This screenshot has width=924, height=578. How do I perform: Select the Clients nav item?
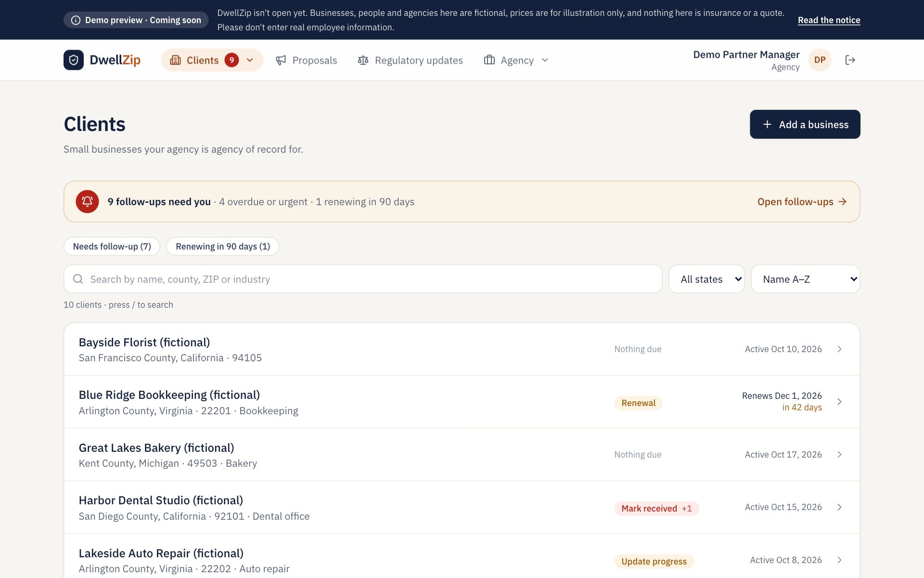pos(212,60)
